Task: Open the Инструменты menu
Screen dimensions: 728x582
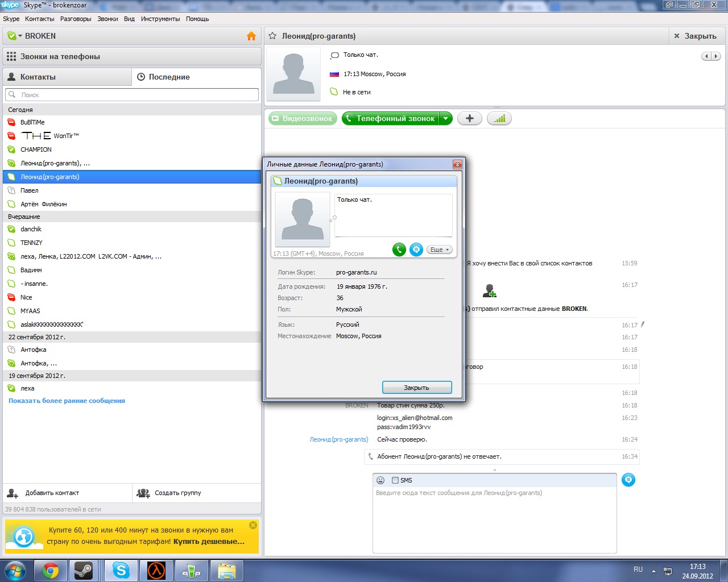Action: click(160, 19)
